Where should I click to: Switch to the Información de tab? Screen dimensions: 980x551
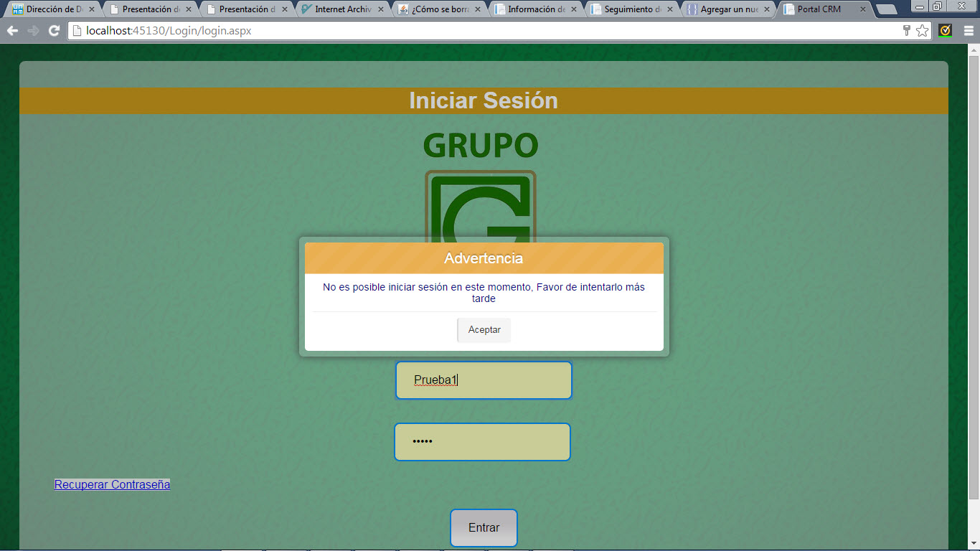tap(536, 10)
